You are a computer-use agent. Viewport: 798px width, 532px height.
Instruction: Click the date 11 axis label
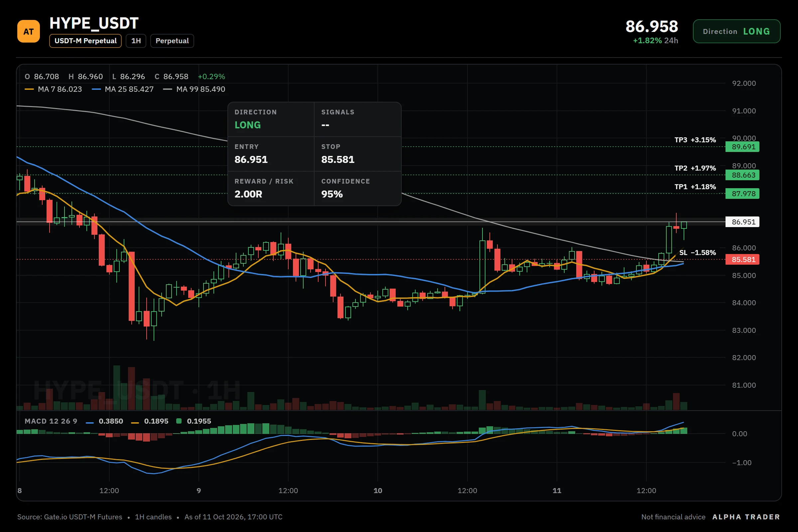coord(557,491)
